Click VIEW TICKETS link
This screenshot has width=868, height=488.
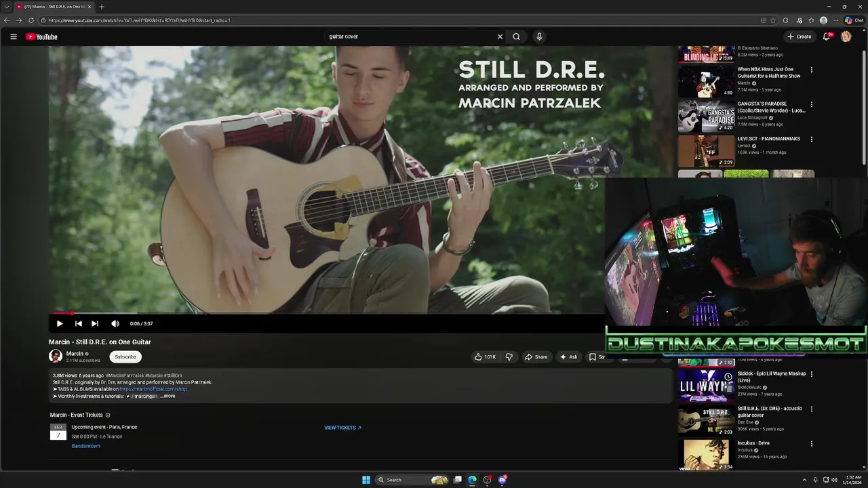[x=342, y=428]
